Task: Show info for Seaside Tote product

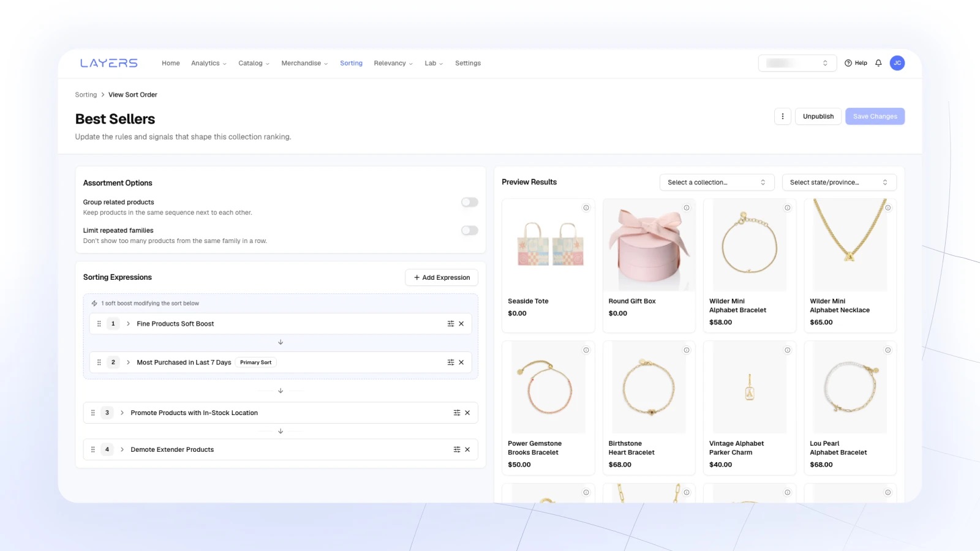Action: 586,208
